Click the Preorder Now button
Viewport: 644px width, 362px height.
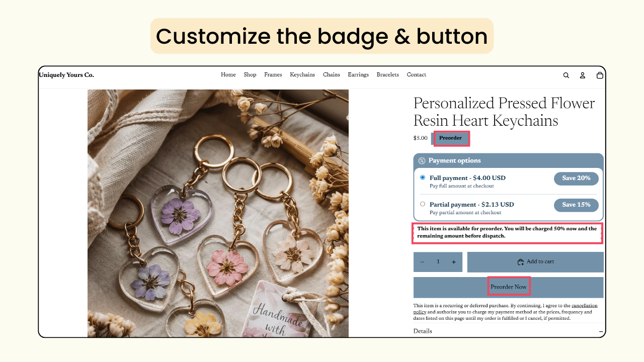point(509,286)
